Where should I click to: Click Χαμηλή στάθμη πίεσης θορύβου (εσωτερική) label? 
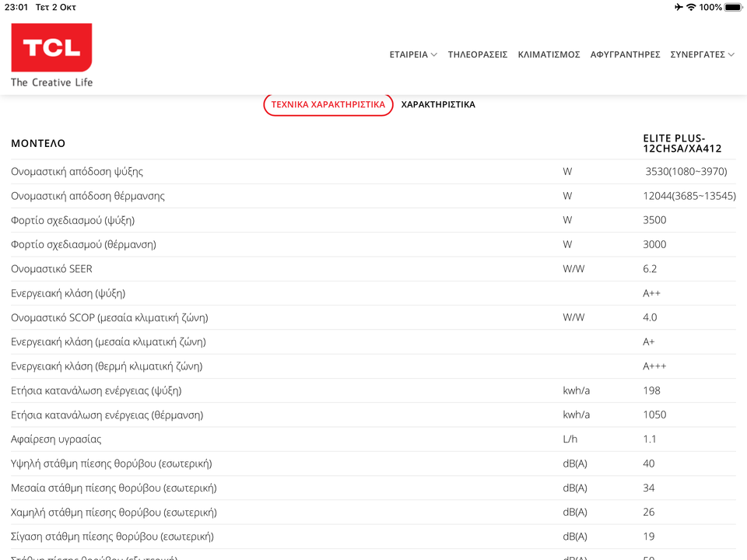114,513
